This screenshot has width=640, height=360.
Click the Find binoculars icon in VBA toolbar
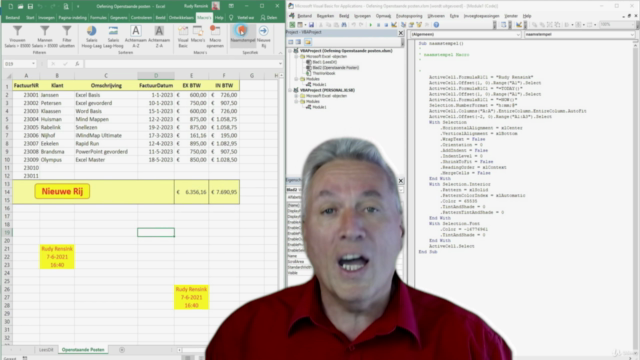pyautogui.click(x=344, y=25)
